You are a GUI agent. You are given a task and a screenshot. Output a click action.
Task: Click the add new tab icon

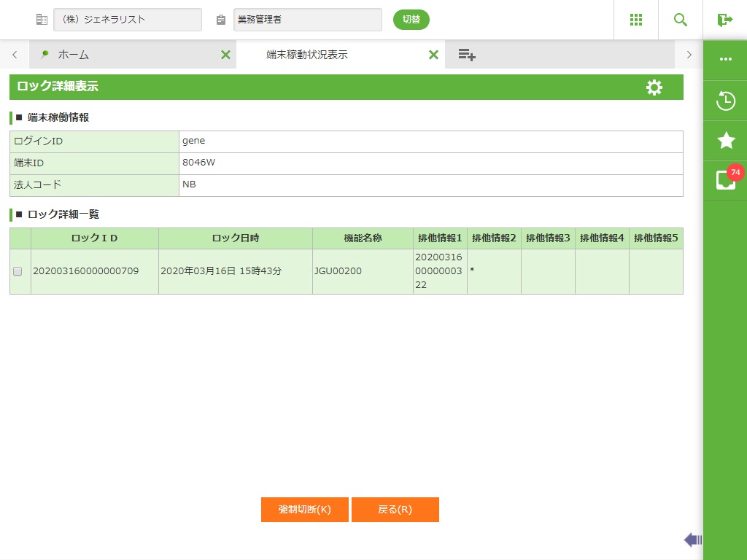[467, 55]
